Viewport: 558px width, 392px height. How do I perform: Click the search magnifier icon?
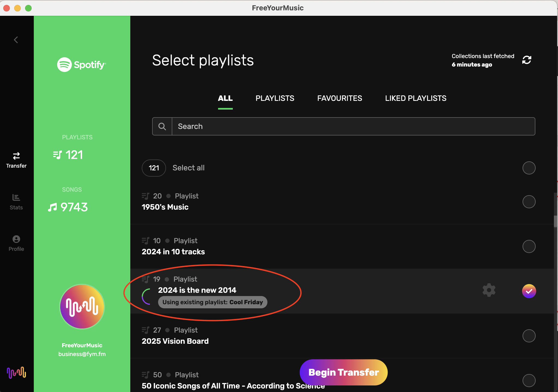click(162, 126)
